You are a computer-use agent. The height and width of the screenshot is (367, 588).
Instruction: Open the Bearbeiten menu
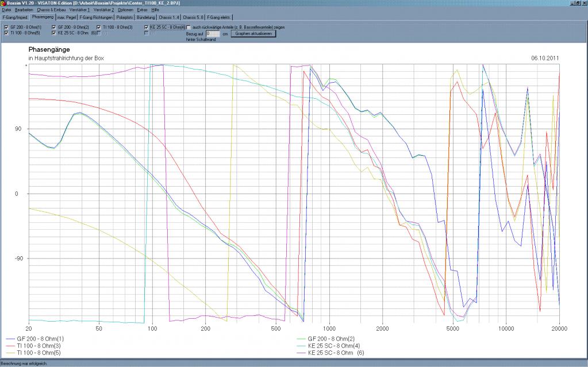click(x=24, y=10)
